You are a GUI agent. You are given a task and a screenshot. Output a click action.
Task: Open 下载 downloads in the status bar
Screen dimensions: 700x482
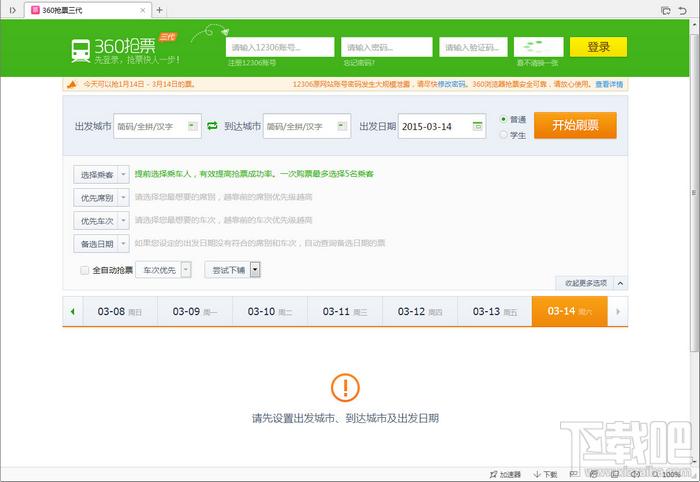(x=546, y=474)
